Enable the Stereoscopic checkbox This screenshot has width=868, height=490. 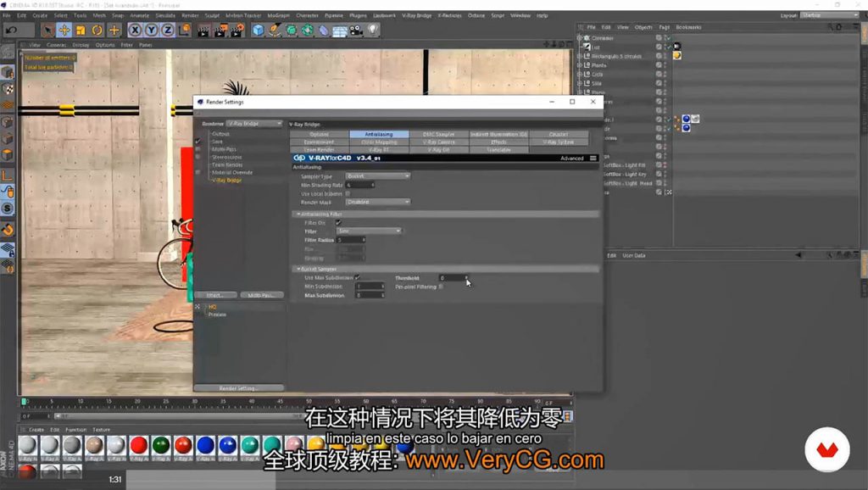(x=198, y=157)
